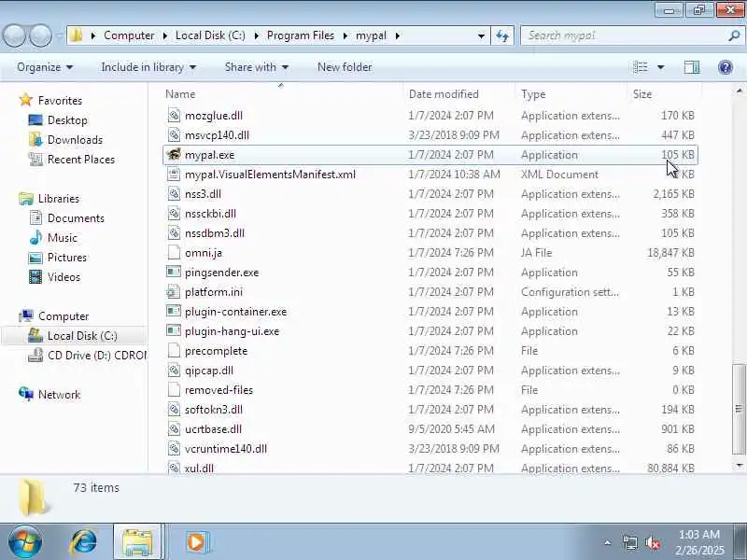Screen dimensions: 747x560
Task: Select the vcruntime140.dll file name
Action: 226,449
